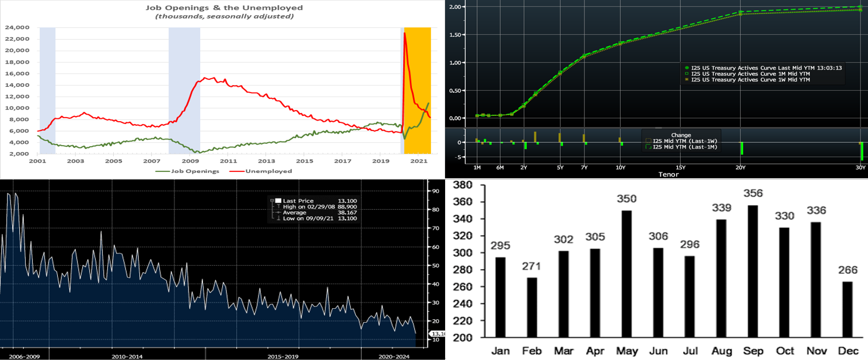Expand the High on 02/29/08 legend entry
Image resolution: width=868 pixels, height=360 pixels.
[x=278, y=207]
